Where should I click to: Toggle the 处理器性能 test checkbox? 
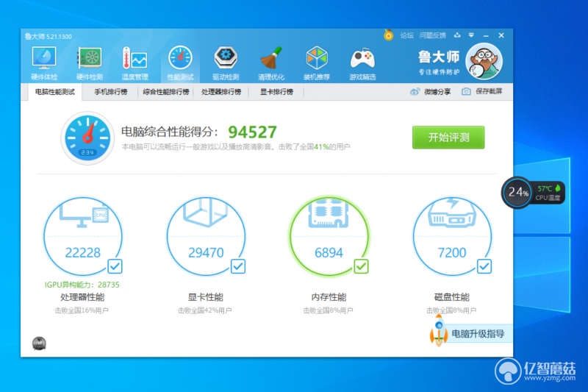point(115,266)
